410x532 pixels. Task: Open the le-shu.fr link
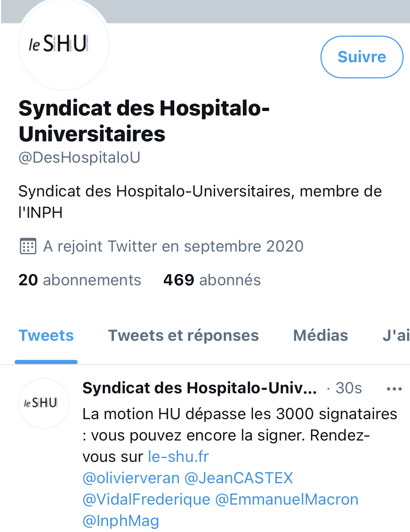178,457
